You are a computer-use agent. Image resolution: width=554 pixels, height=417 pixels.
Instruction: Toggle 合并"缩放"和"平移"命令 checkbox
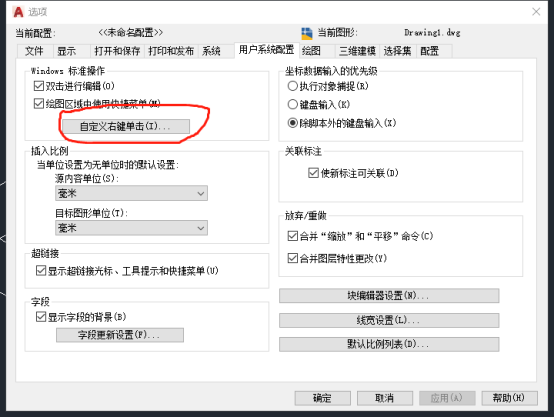(293, 236)
